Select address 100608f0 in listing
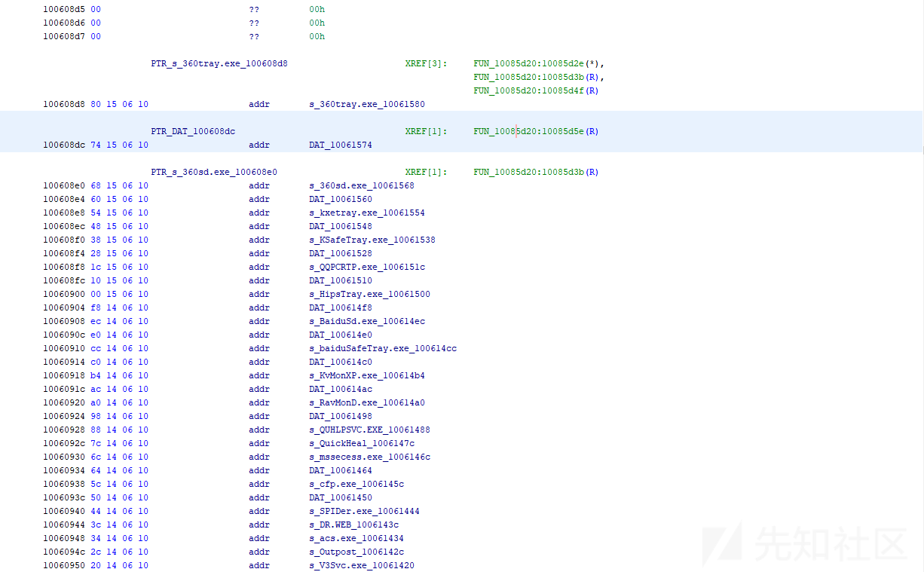Image resolution: width=924 pixels, height=572 pixels. tap(64, 240)
